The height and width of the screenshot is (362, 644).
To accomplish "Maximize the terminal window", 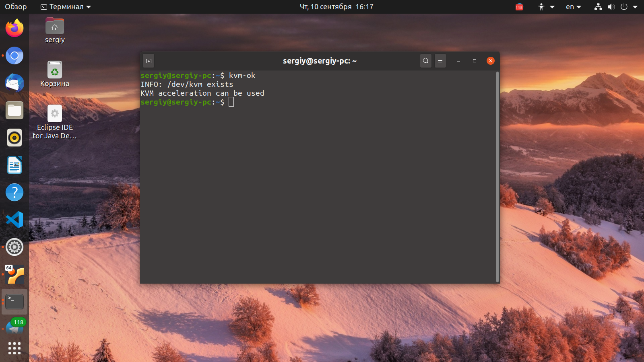I will pyautogui.click(x=475, y=61).
